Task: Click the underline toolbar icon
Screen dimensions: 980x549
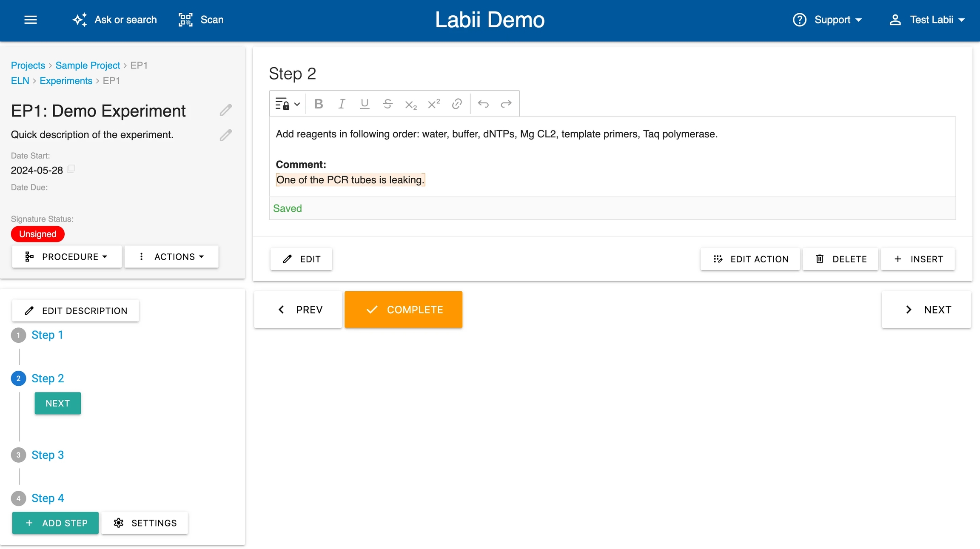Action: click(x=365, y=104)
